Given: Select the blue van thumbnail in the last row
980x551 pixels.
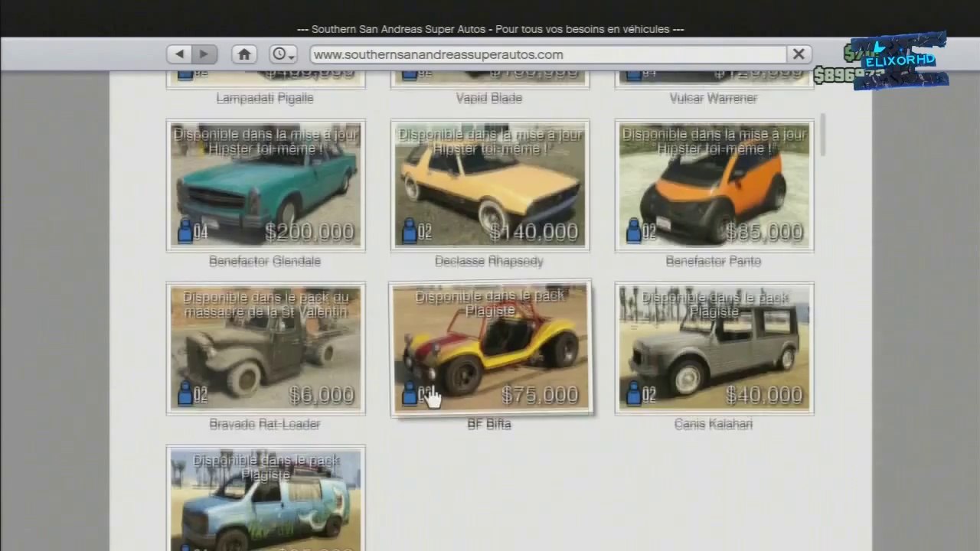Looking at the screenshot, I should click(x=266, y=498).
